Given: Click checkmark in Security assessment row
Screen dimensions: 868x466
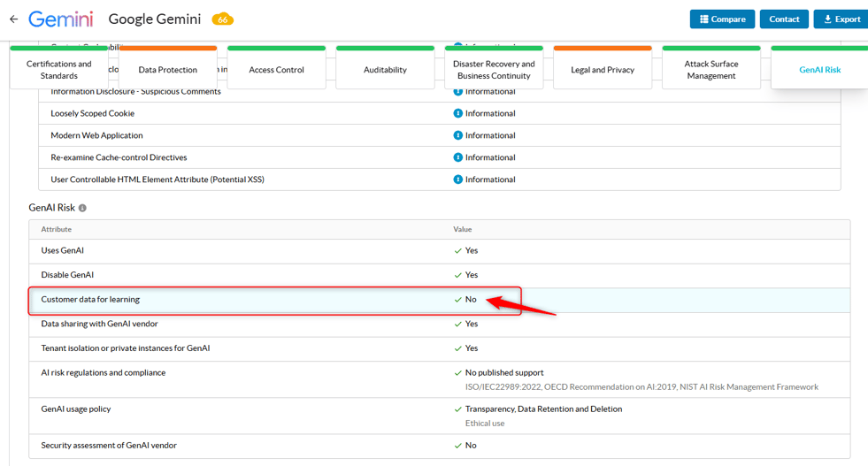Looking at the screenshot, I should (457, 446).
